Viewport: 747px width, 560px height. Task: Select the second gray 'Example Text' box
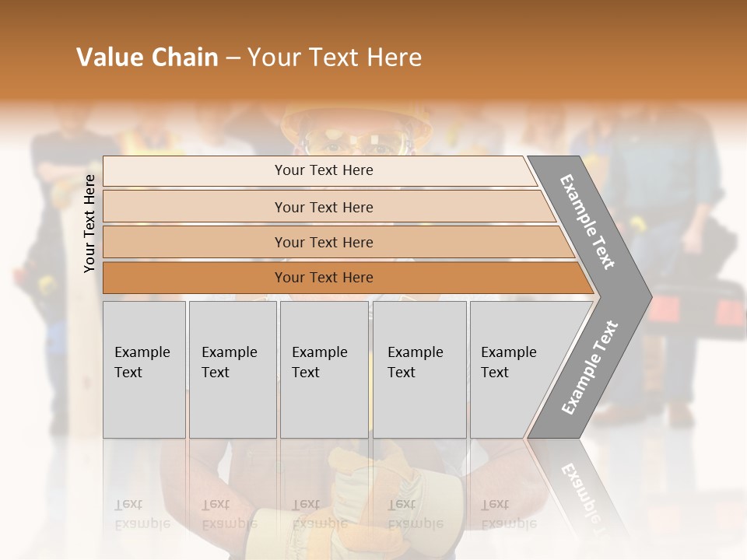(232, 369)
